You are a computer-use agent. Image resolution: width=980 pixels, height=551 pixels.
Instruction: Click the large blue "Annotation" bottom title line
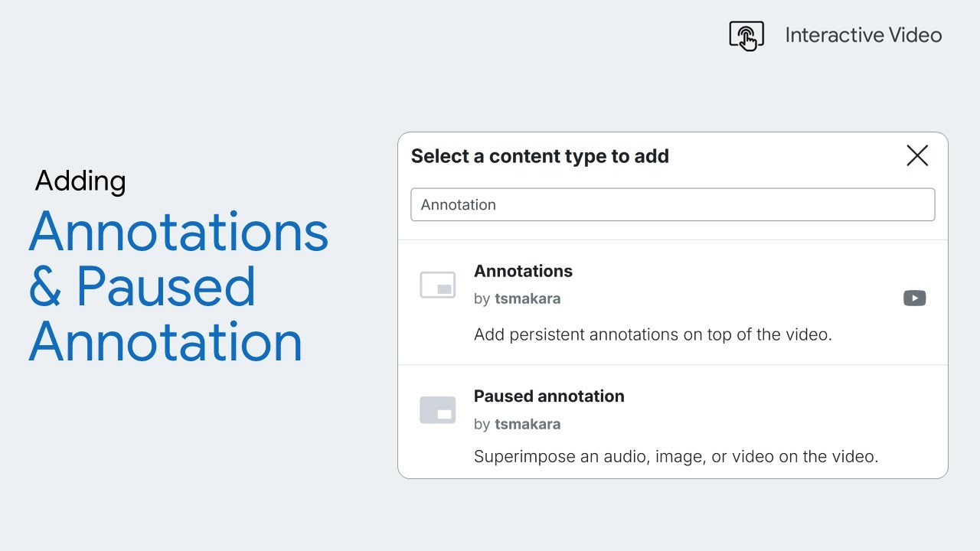165,341
